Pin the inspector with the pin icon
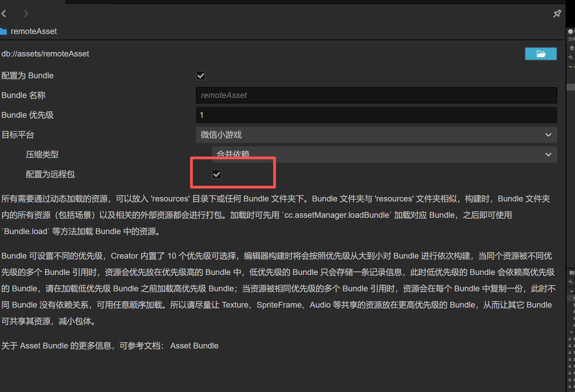Image resolution: width=575 pixels, height=392 pixels. 557,14
